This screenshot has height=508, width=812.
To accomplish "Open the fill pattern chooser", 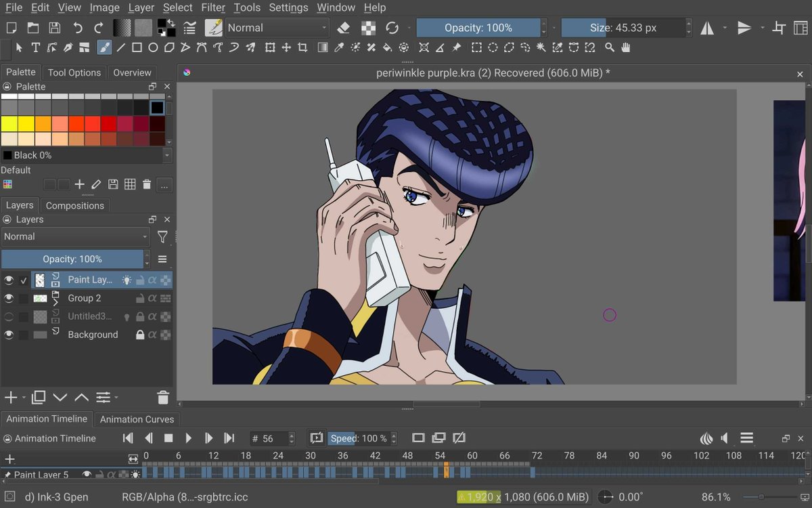I will [x=143, y=28].
